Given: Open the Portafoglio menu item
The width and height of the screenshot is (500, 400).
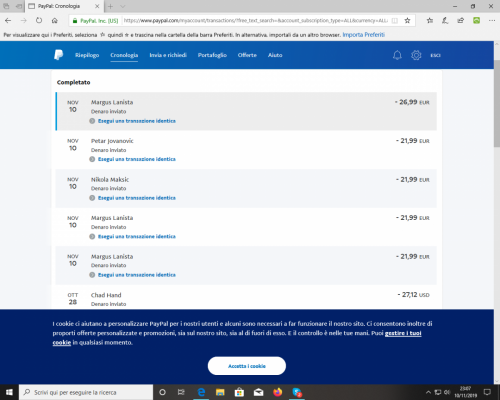Looking at the screenshot, I should [x=212, y=55].
